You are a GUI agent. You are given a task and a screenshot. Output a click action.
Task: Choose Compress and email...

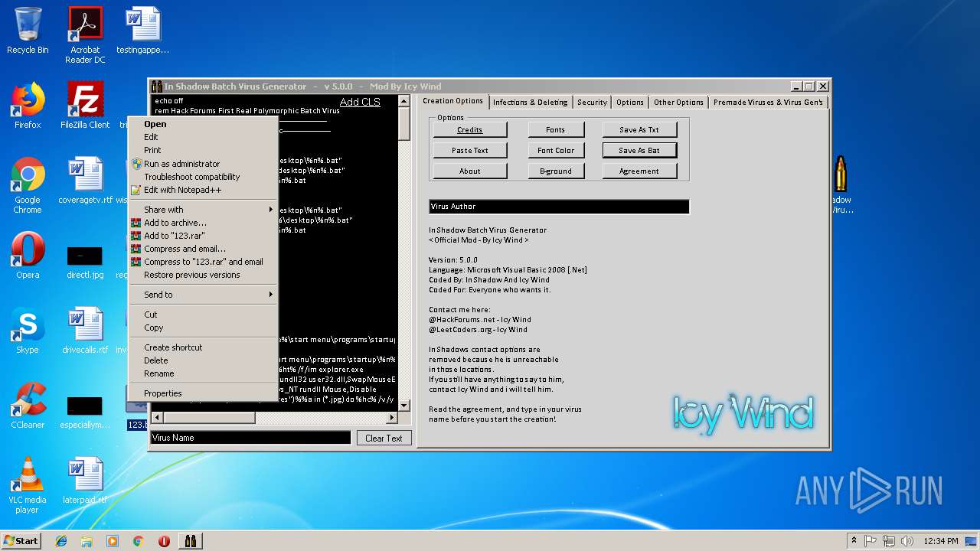pos(202,249)
